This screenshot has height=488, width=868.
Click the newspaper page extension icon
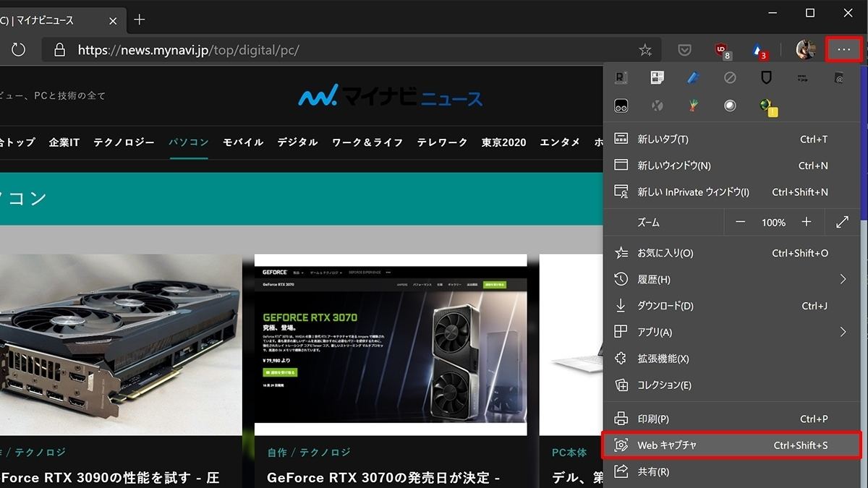[x=658, y=77]
